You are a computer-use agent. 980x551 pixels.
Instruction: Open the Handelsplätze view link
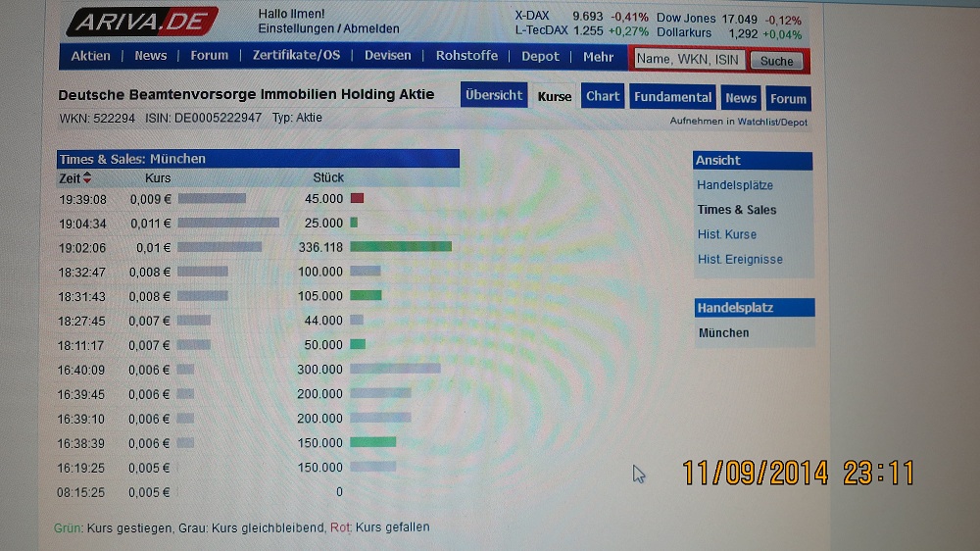point(735,185)
